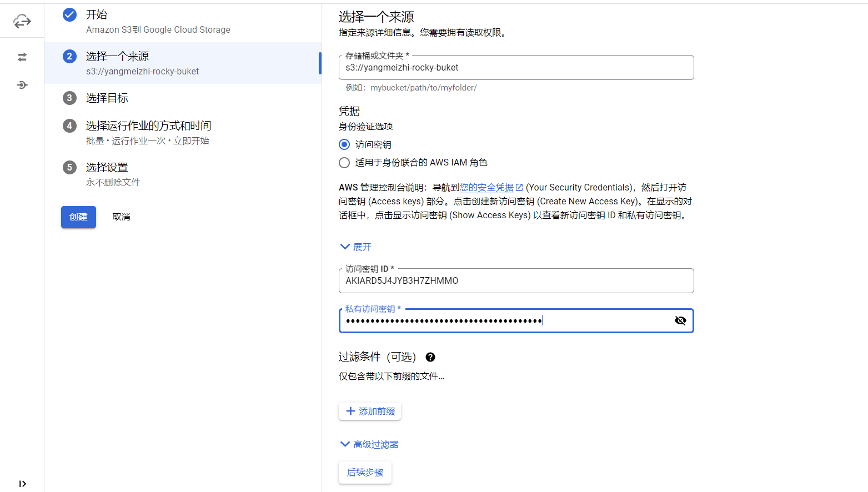Image resolution: width=868 pixels, height=492 pixels.
Task: Click the step 4 number badge
Action: coord(69,125)
